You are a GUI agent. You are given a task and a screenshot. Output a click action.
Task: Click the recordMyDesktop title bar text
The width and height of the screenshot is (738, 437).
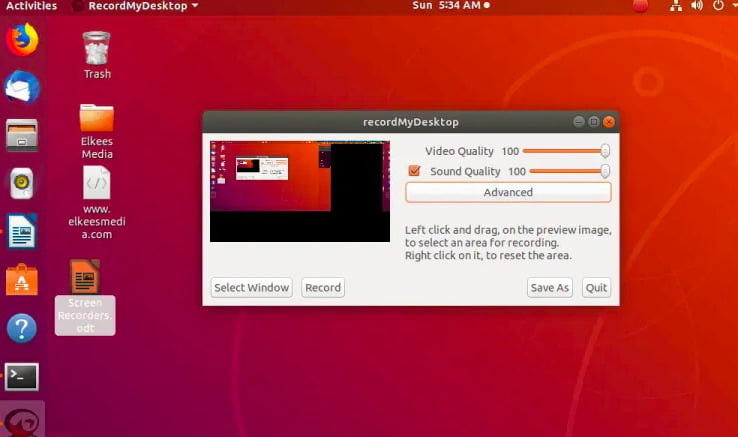(410, 122)
